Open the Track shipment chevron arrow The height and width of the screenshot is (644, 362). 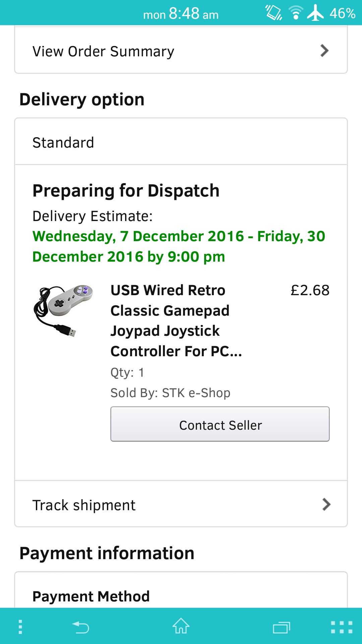326,504
